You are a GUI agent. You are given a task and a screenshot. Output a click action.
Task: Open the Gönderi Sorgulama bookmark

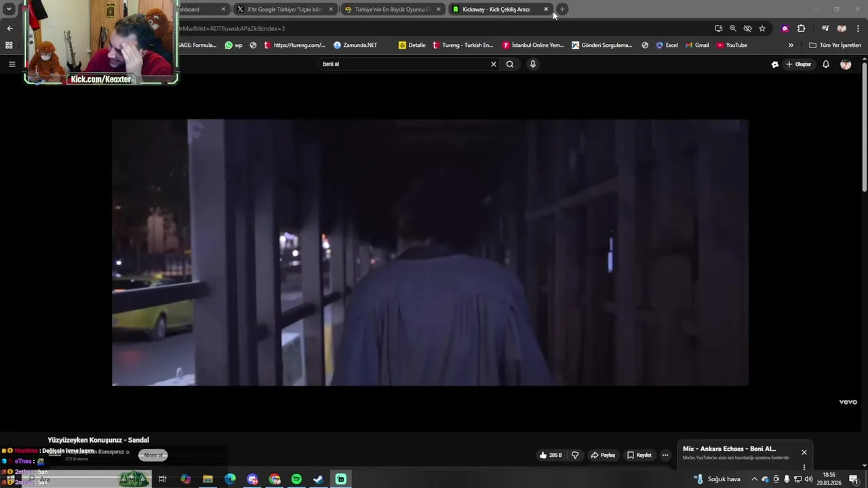coord(602,45)
